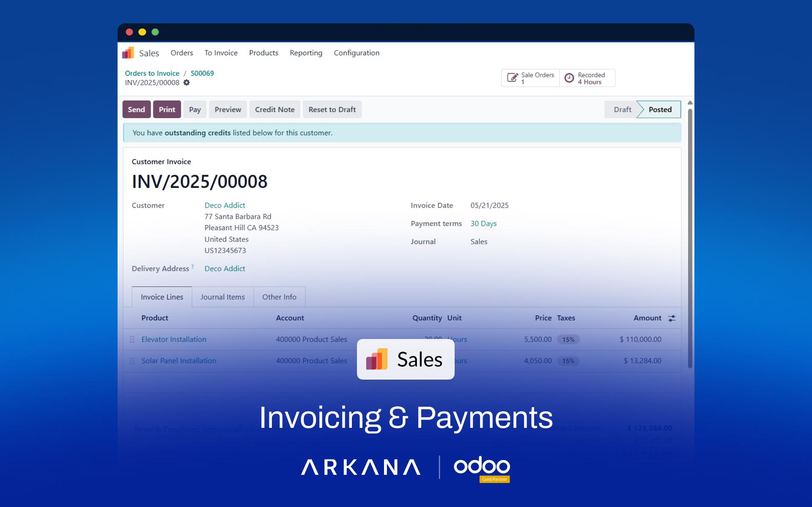The height and width of the screenshot is (507, 812).
Task: Open the Configuration menu
Action: 357,53
